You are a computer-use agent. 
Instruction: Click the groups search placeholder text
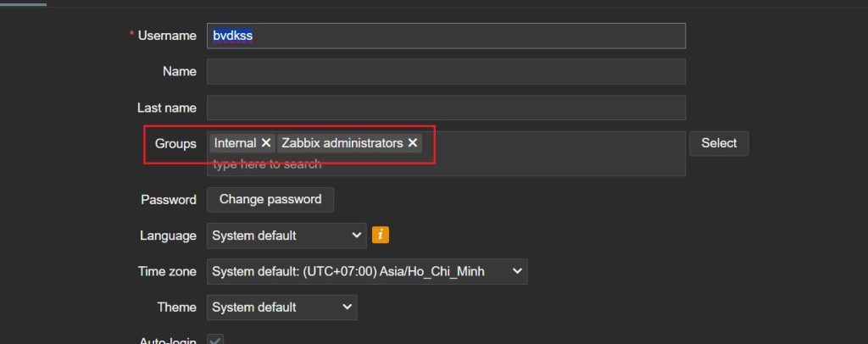267,164
